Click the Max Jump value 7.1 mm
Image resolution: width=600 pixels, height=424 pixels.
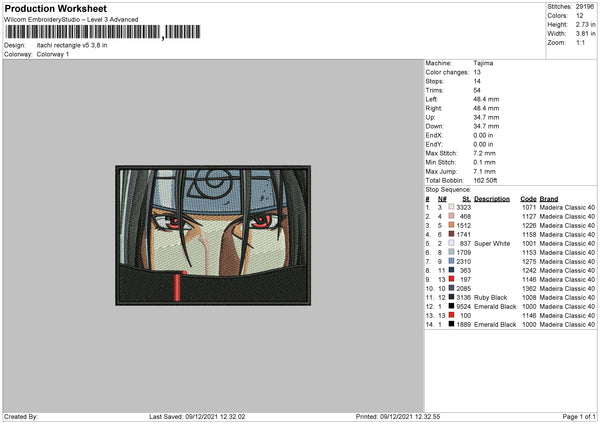coord(484,171)
